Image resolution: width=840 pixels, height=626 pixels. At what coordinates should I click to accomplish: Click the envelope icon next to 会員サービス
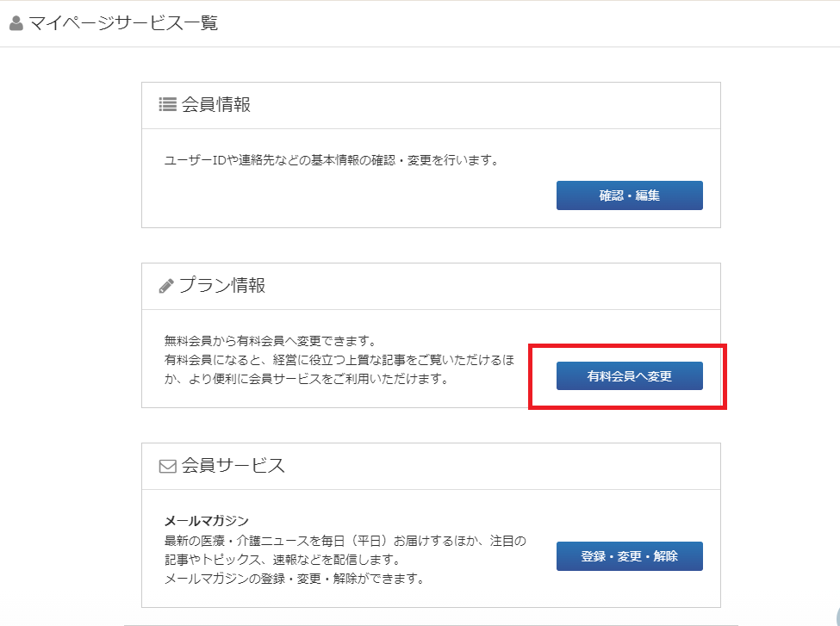tap(167, 466)
